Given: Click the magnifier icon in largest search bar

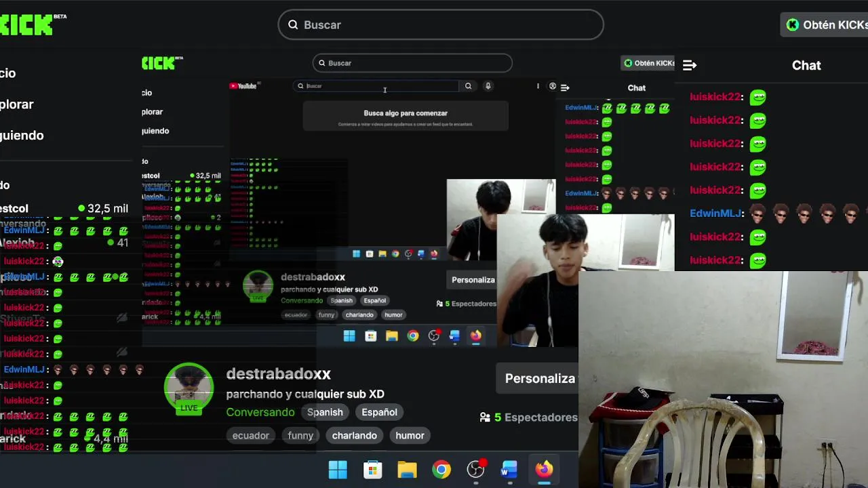Looking at the screenshot, I should coord(293,25).
